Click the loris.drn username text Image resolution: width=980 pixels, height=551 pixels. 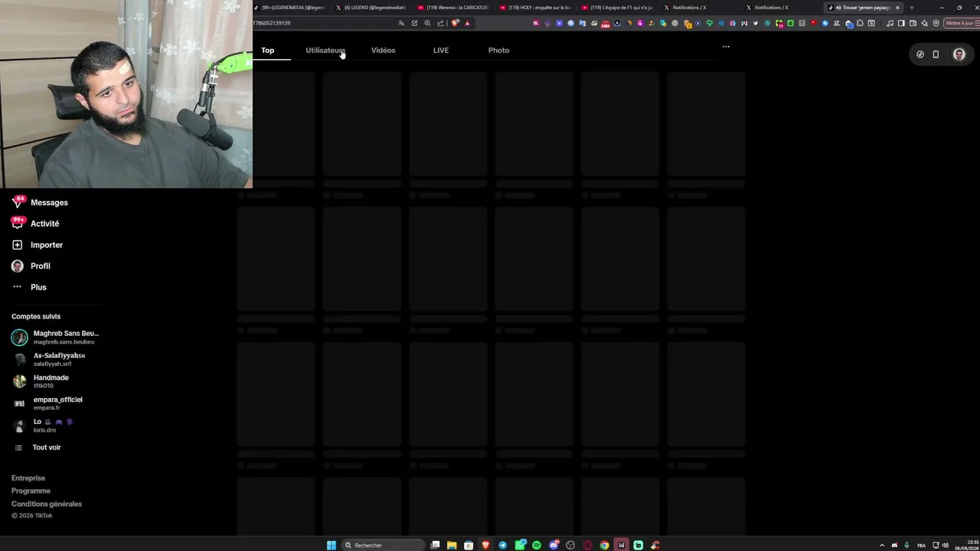44,430
